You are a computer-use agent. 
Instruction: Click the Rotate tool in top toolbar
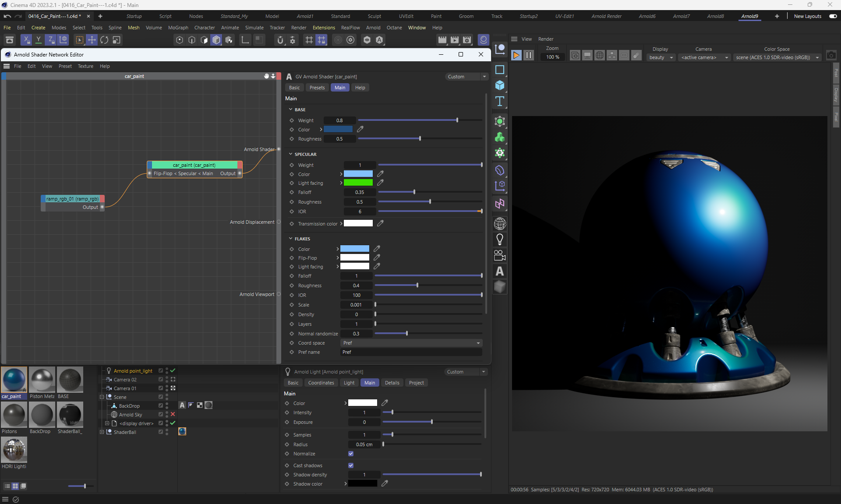pyautogui.click(x=104, y=40)
